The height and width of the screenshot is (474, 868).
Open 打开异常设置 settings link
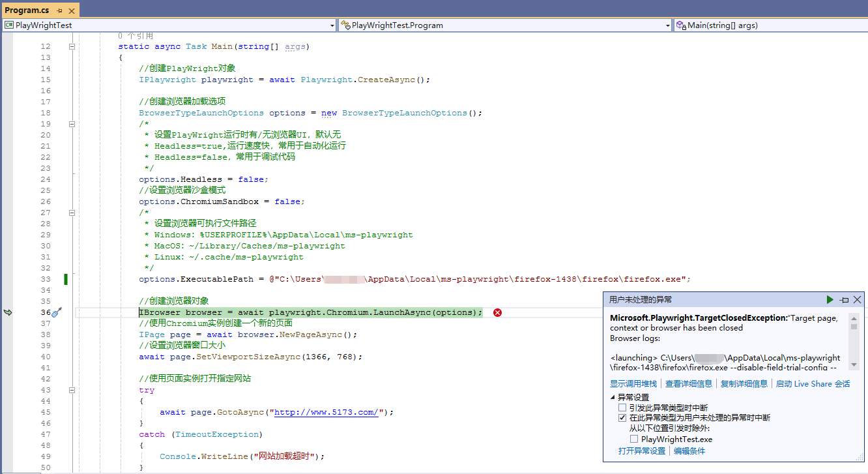tap(643, 451)
